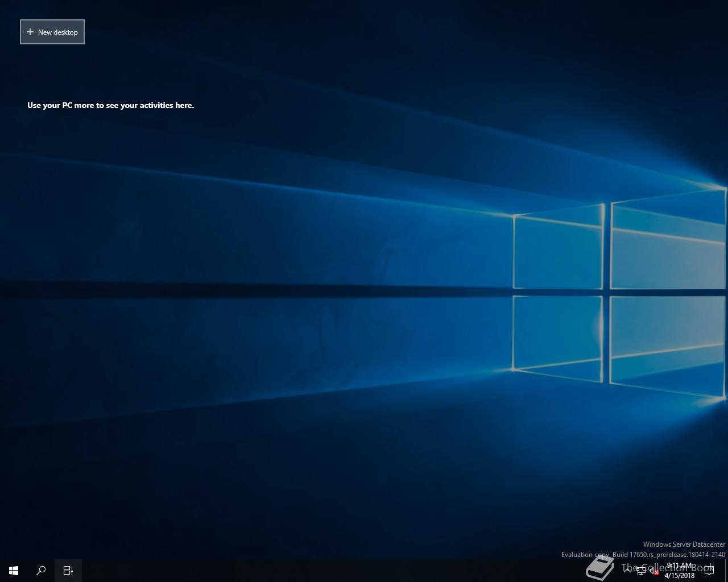Click the 'Use your PC more' activities message
Viewport: 728px width, 582px height.
tap(110, 105)
